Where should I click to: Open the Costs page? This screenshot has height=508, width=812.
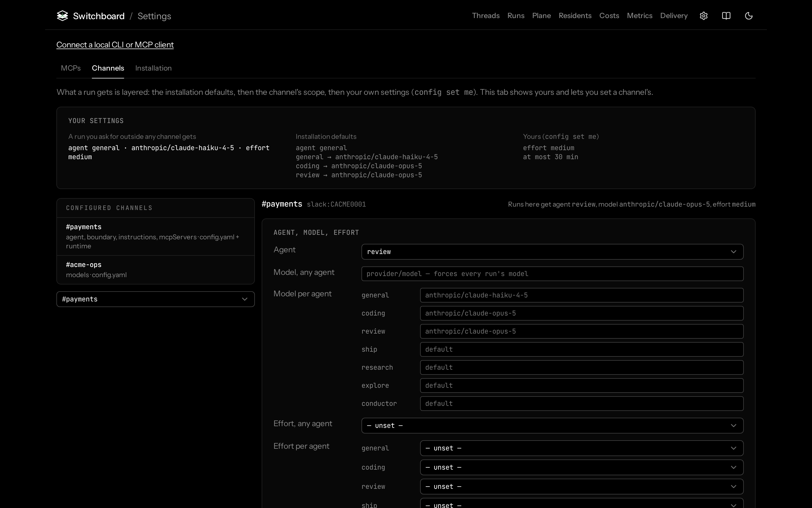point(609,16)
